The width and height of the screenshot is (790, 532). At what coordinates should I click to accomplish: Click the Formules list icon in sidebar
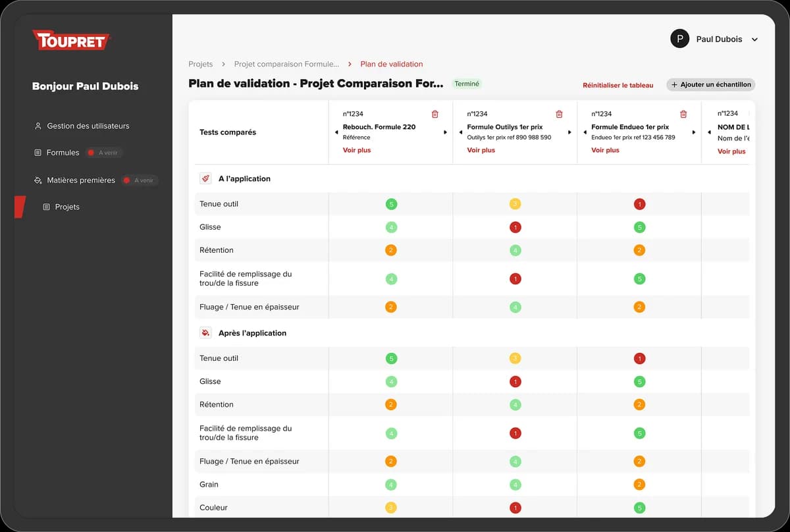click(38, 153)
